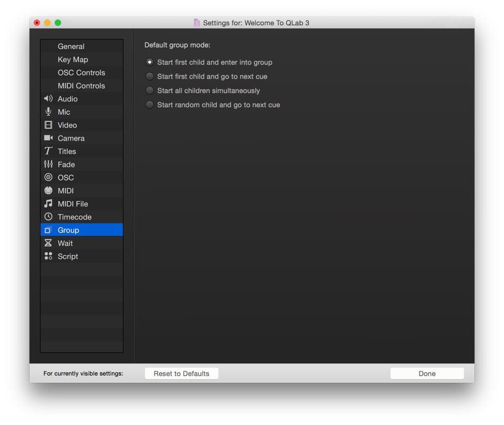Click the Audio speaker icon in sidebar
This screenshot has height=425, width=504.
[48, 99]
